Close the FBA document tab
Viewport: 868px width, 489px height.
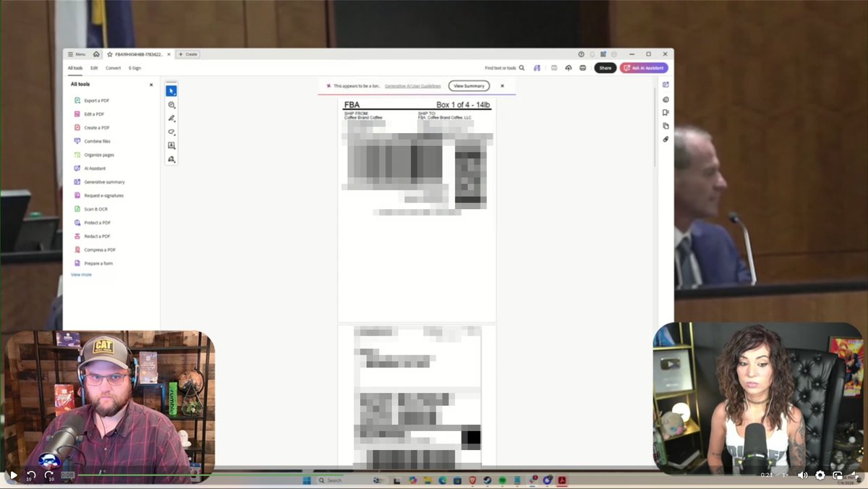coord(169,54)
